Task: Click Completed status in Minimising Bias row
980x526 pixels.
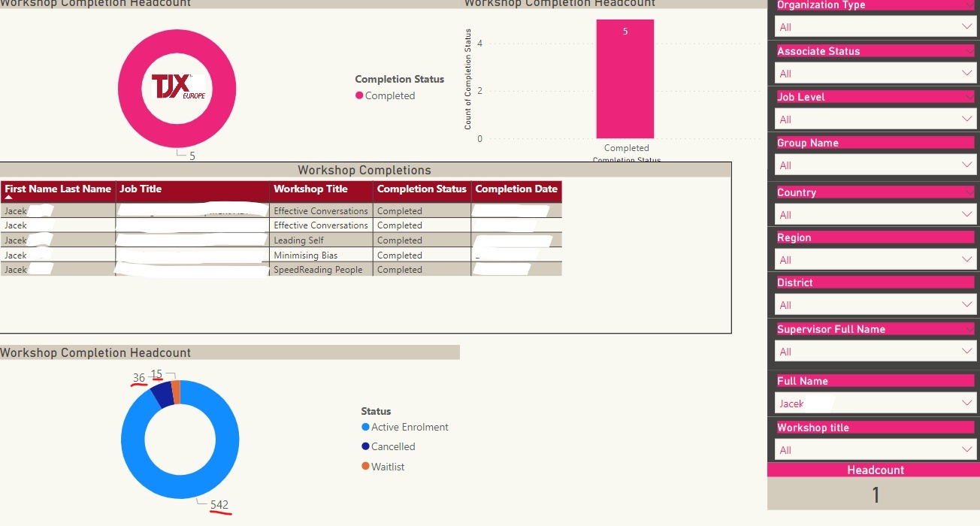Action: tap(422, 255)
